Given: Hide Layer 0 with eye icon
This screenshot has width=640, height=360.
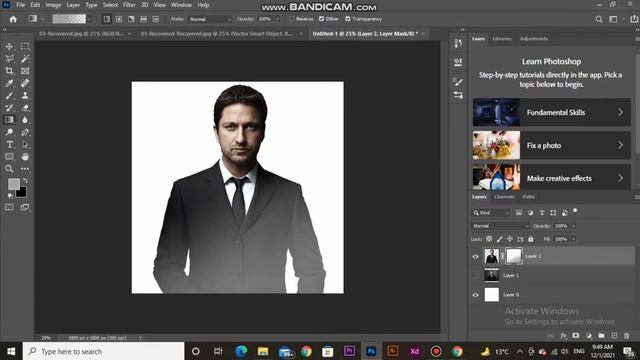Looking at the screenshot, I should tap(476, 295).
